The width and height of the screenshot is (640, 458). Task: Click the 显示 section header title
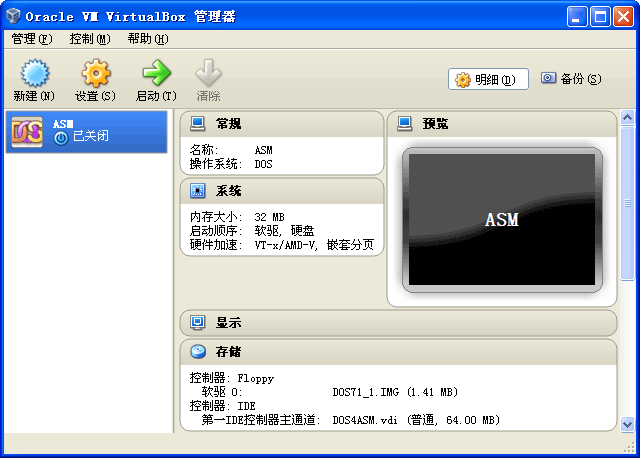click(x=229, y=322)
